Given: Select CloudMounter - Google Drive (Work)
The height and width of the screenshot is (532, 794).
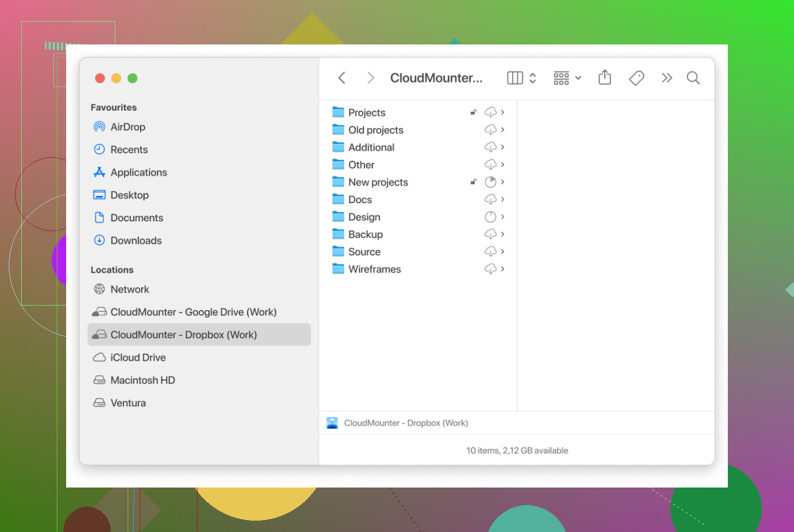Looking at the screenshot, I should click(x=199, y=312).
